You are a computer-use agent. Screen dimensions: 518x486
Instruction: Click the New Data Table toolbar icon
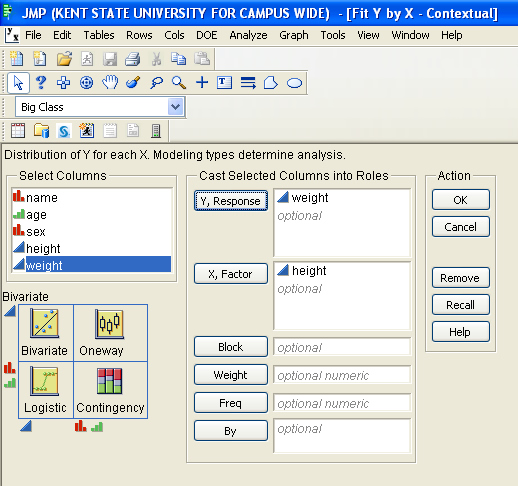click(x=16, y=59)
